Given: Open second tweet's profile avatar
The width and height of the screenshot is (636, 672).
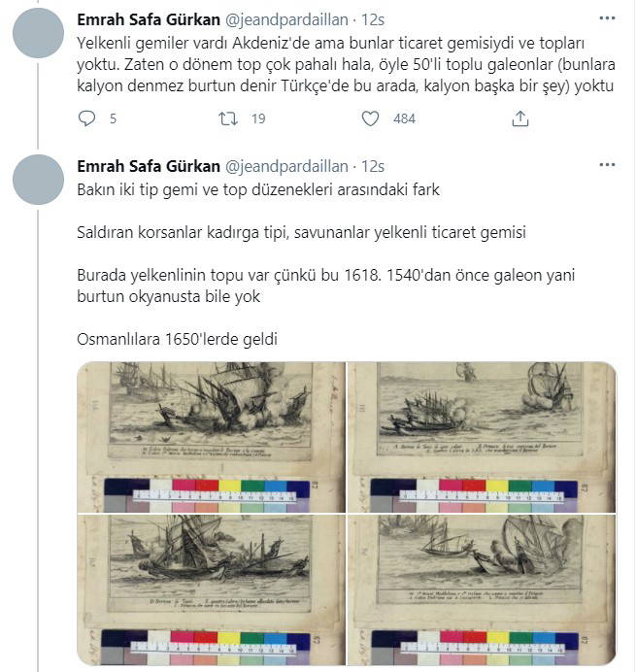Looking at the screenshot, I should pyautogui.click(x=38, y=180).
